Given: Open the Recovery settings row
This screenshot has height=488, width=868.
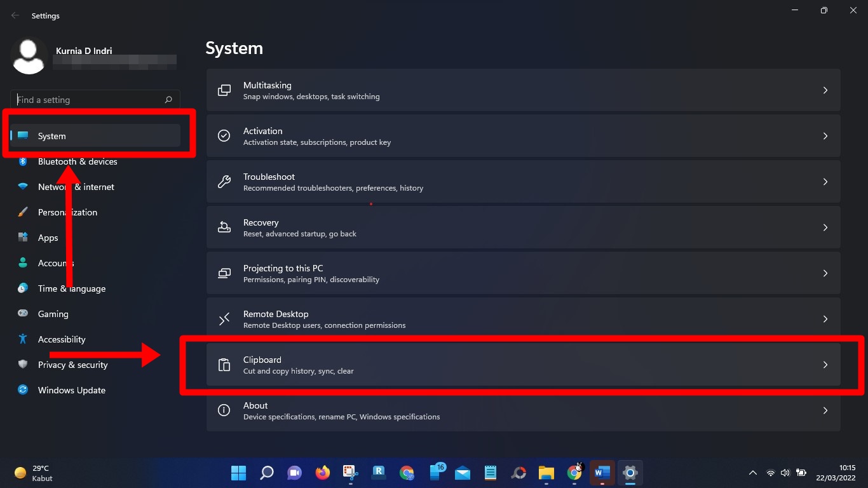Looking at the screenshot, I should [522, 227].
